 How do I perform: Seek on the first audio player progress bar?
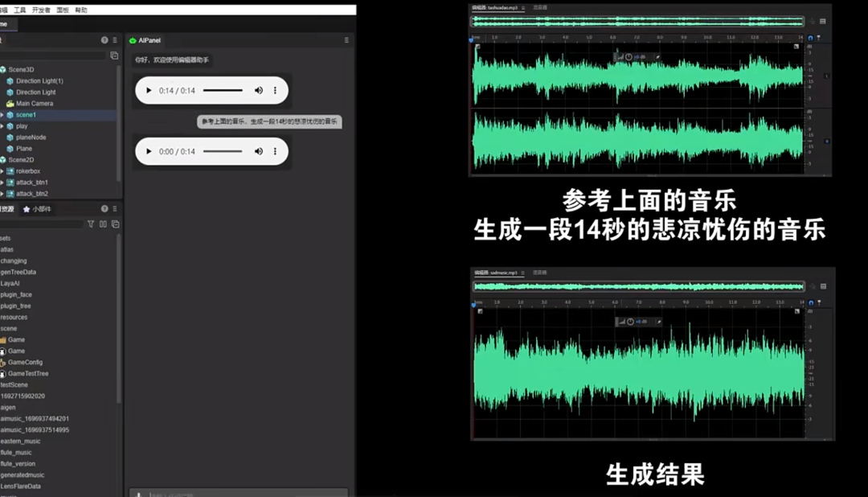pyautogui.click(x=223, y=90)
